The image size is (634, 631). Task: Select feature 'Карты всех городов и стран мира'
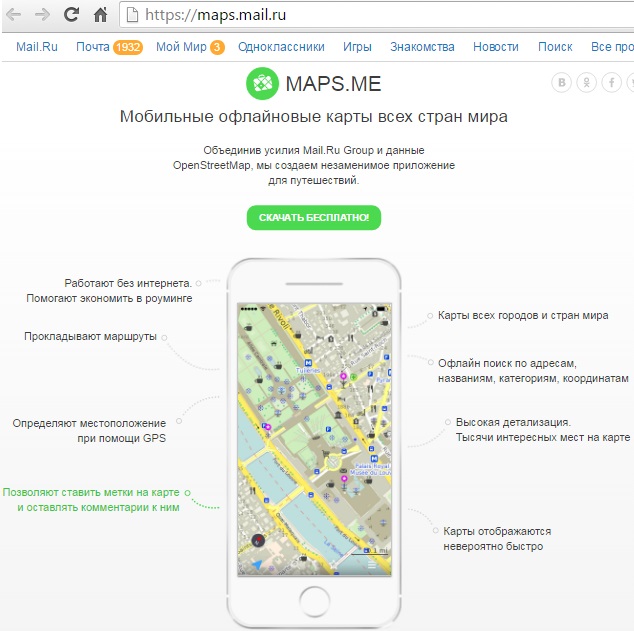[x=523, y=315]
